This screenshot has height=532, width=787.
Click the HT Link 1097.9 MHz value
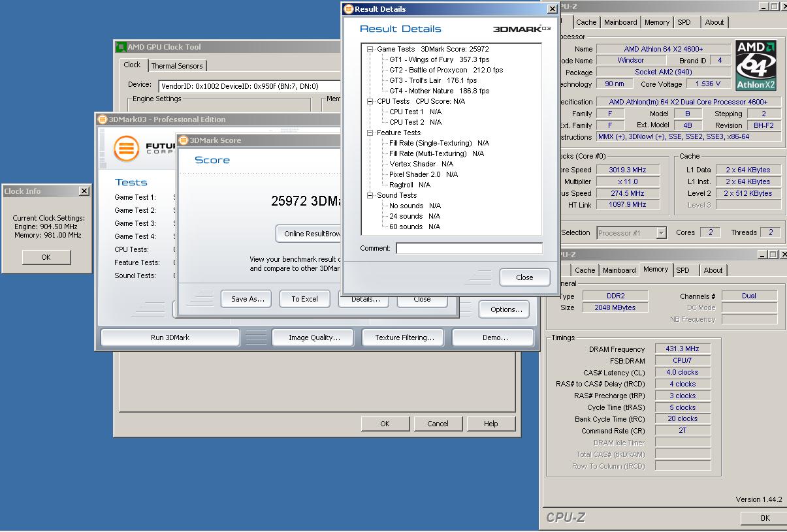[x=627, y=205]
